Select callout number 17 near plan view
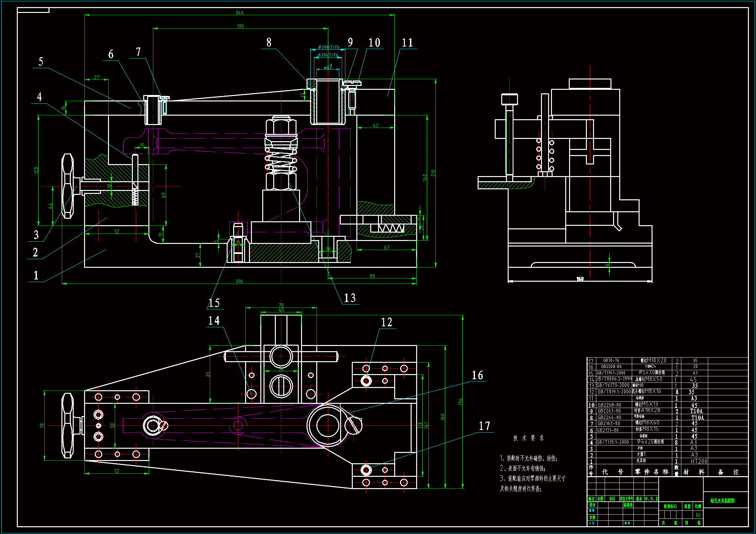Image resolution: width=756 pixels, height=534 pixels. 484,426
